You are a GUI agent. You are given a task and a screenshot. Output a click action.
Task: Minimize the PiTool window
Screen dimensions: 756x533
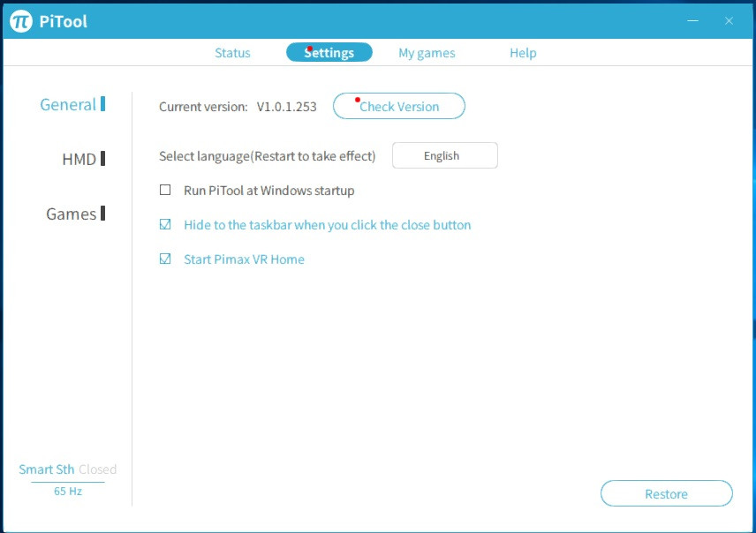click(692, 20)
